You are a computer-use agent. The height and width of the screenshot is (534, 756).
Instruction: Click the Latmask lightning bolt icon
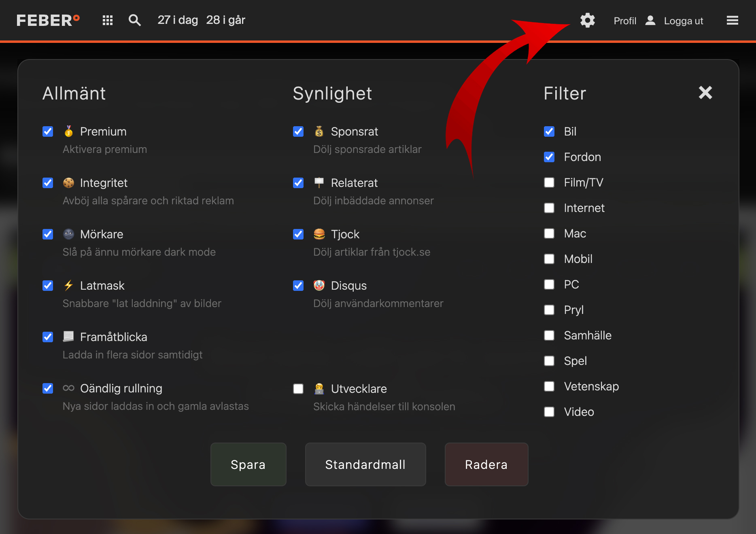point(69,285)
